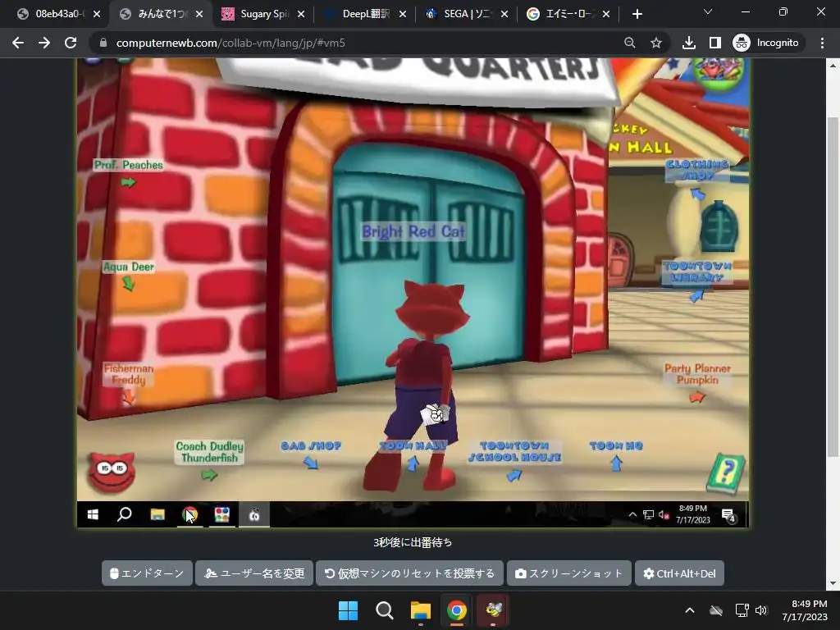The image size is (840, 630).
Task: Switch to the DeepL翻訳 tab
Action: tap(365, 14)
